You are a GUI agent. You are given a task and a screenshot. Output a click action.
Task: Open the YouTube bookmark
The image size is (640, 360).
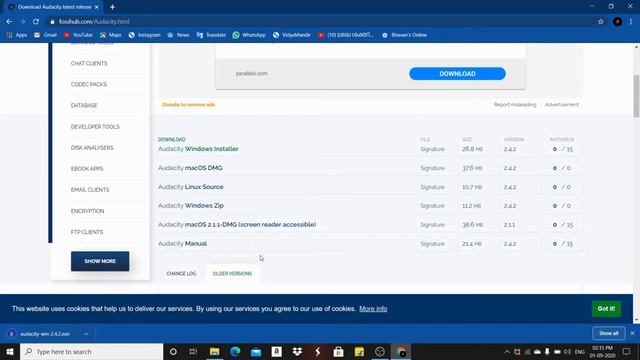(x=78, y=35)
